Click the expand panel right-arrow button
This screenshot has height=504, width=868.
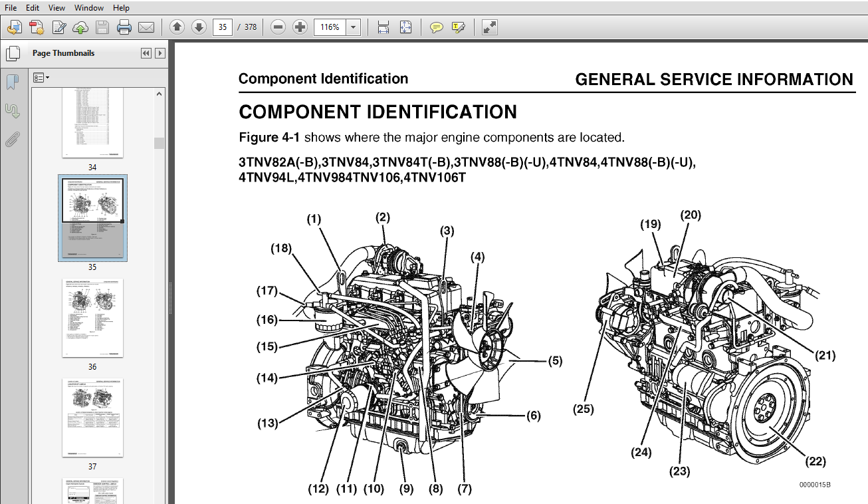click(x=160, y=53)
